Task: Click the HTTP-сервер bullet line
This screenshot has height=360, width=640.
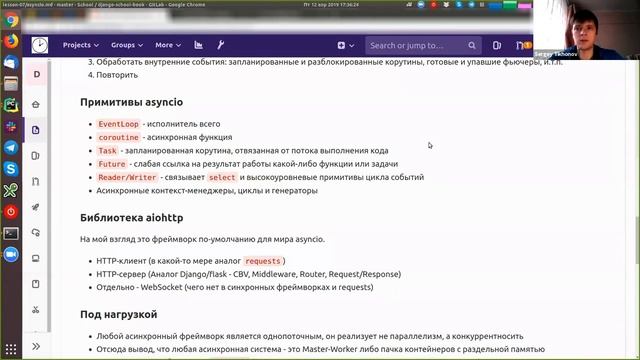Action: pos(249,274)
